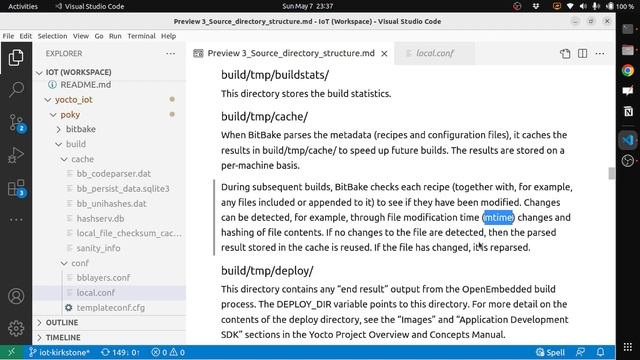Select Preview 3_Source_directory_structure.md tab
Viewport: 640px width, 360px height.
pyautogui.click(x=291, y=53)
